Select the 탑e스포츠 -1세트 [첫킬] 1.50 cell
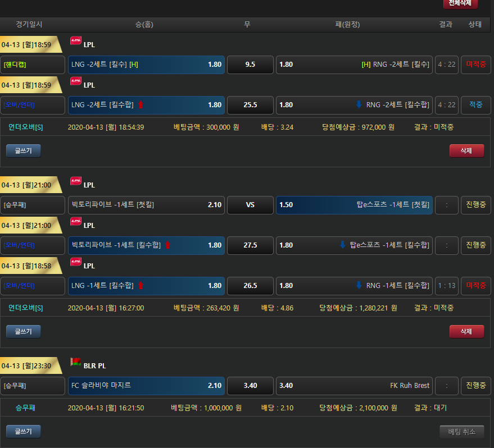The width and height of the screenshot is (494, 448). (354, 205)
